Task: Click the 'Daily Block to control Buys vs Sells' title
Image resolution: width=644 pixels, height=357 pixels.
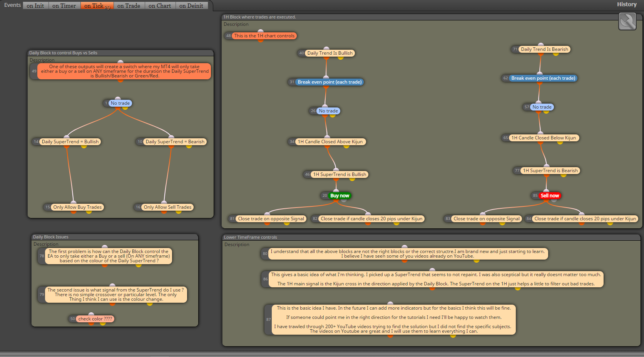Action: (63, 53)
